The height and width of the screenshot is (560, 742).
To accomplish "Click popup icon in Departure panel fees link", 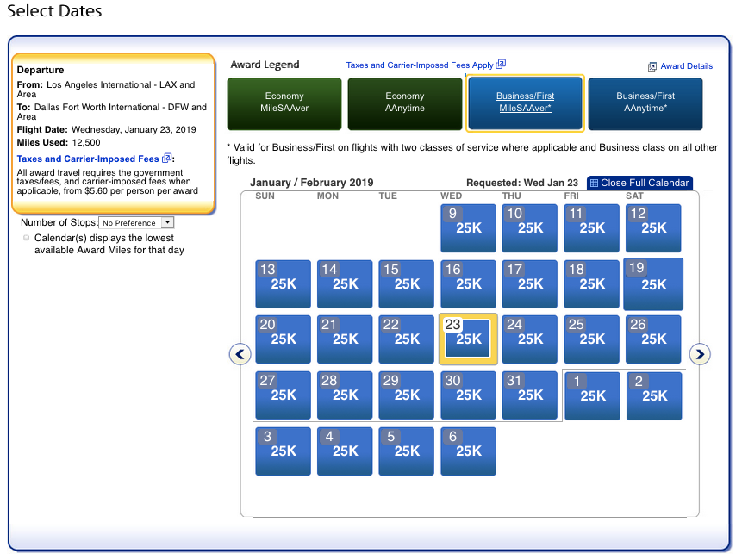I will pyautogui.click(x=167, y=159).
